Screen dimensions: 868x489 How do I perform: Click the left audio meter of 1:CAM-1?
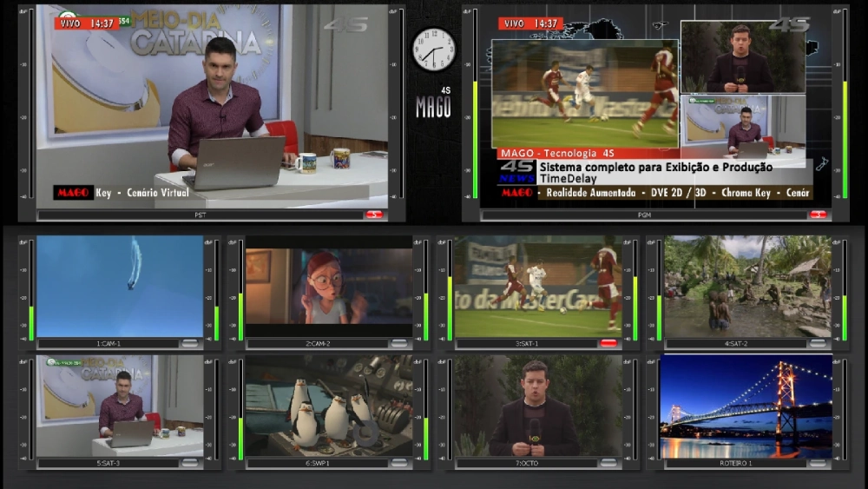tap(31, 290)
